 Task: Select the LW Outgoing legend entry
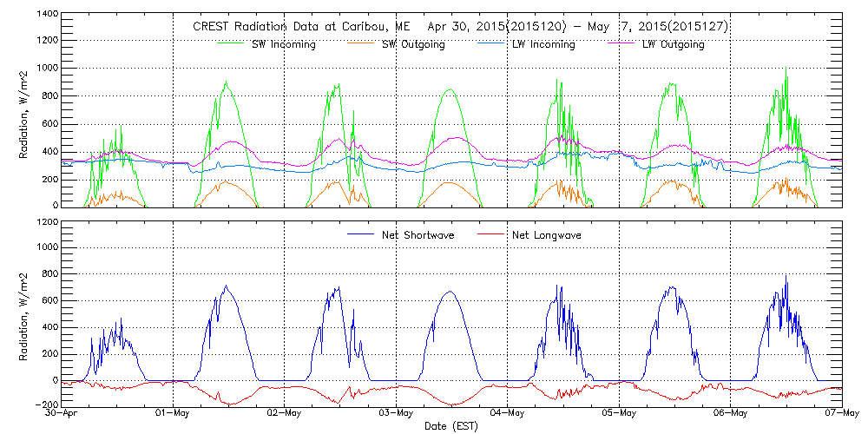(673, 44)
